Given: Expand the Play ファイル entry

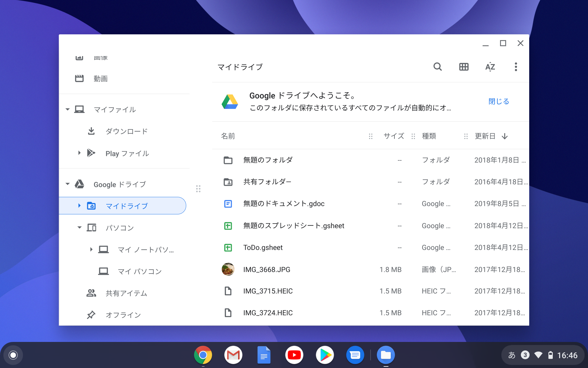Looking at the screenshot, I should pyautogui.click(x=79, y=153).
